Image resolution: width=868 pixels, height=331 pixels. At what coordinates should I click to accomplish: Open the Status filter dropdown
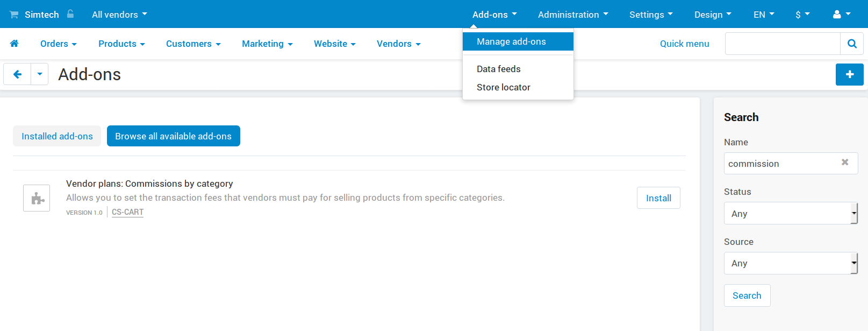click(x=791, y=213)
